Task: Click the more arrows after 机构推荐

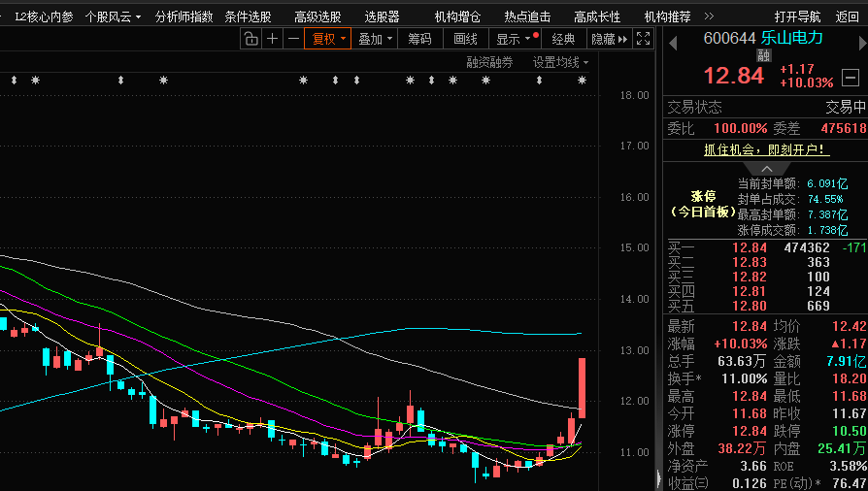Action: [710, 16]
